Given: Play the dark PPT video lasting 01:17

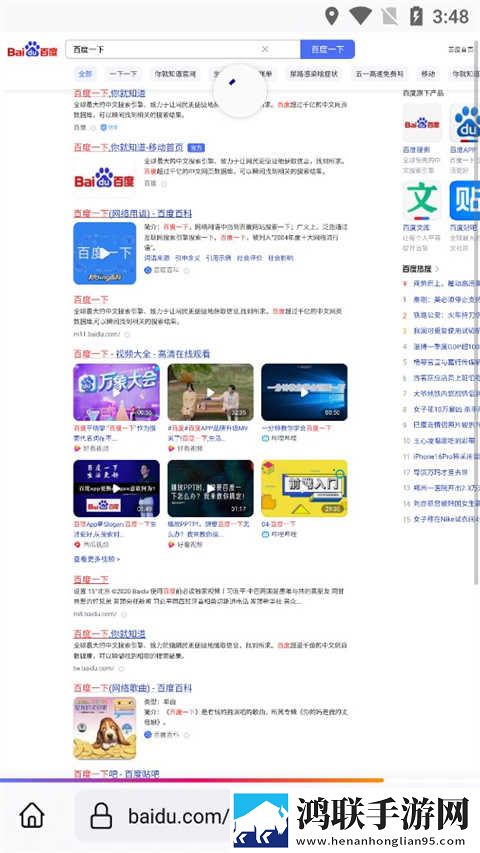Looking at the screenshot, I should [x=211, y=489].
